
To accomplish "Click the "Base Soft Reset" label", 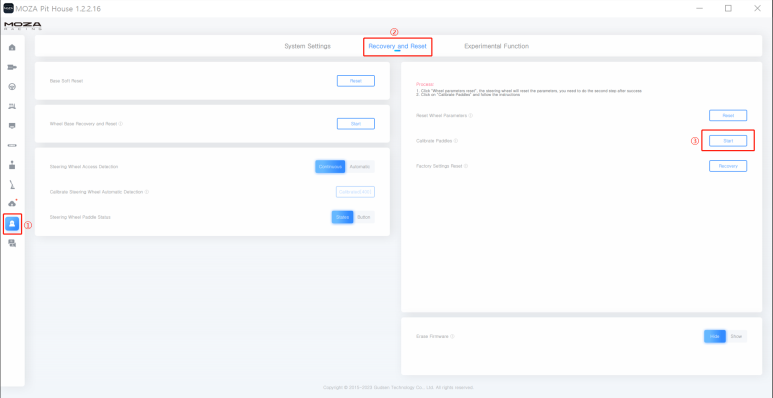I will (67, 81).
